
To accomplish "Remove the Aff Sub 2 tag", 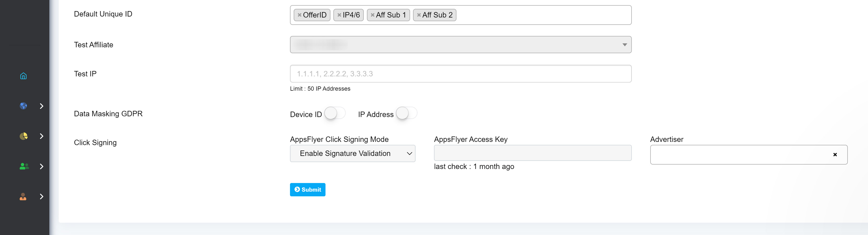I will click(418, 15).
